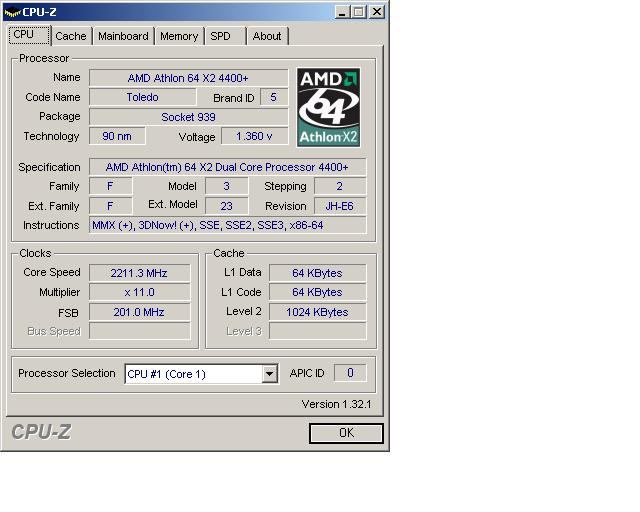The image size is (640, 512).
Task: Minimize the CPU-Z window
Action: 342,12
